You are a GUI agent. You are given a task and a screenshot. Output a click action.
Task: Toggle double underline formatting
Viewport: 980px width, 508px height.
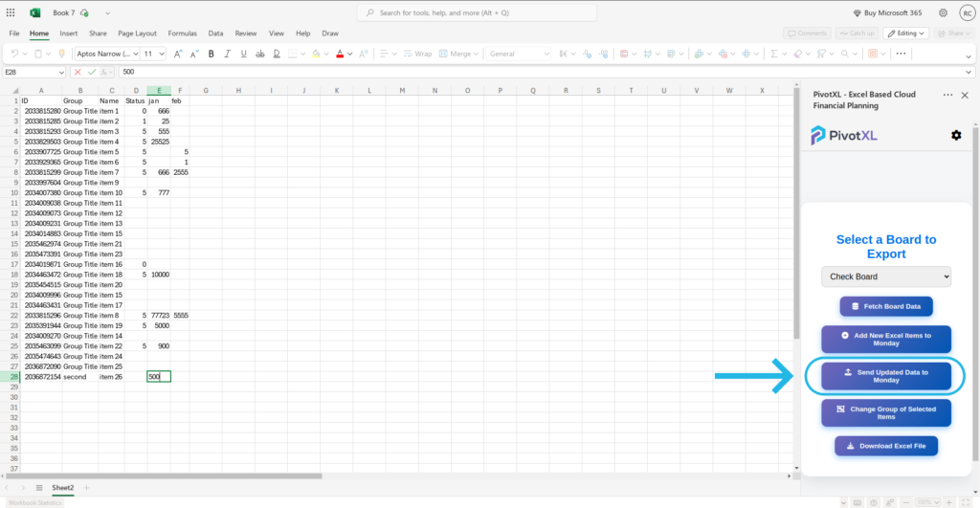click(x=277, y=54)
